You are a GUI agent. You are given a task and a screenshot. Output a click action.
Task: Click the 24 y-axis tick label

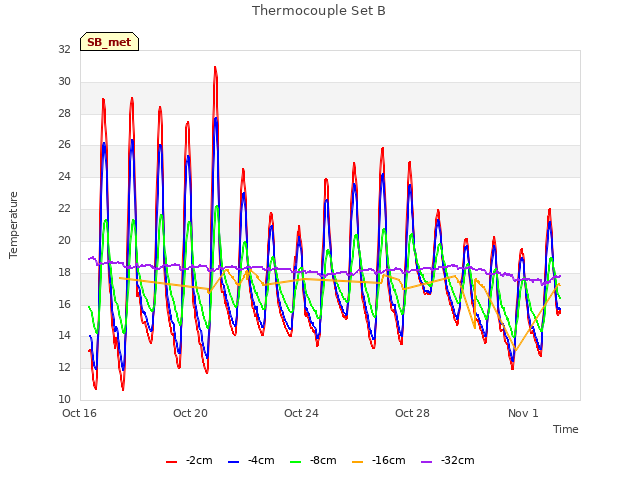click(x=64, y=176)
